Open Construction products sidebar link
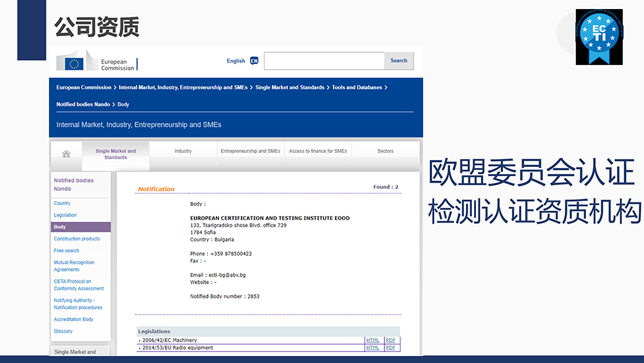The width and height of the screenshot is (644, 363). [x=77, y=239]
